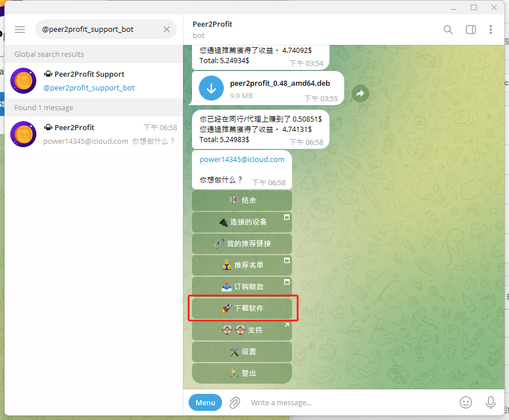
Task: Close the Telegram window
Action: (494, 7)
